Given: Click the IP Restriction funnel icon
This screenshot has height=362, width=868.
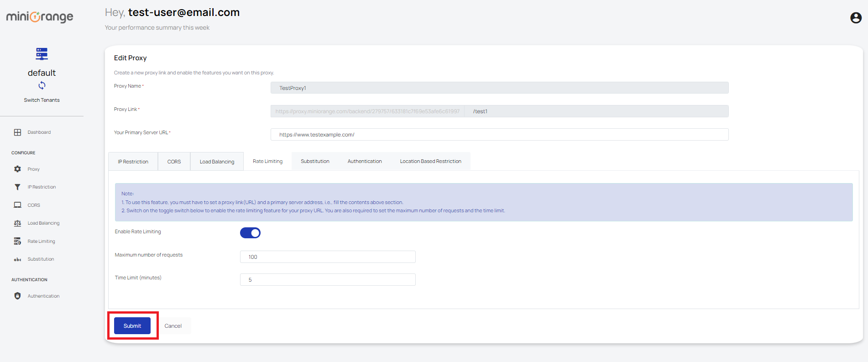Looking at the screenshot, I should coord(17,187).
